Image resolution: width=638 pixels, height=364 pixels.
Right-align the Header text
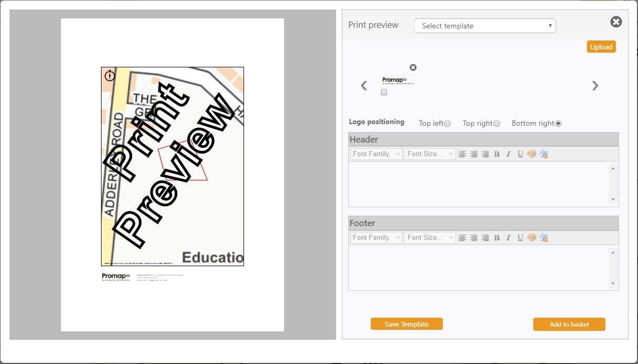[x=485, y=154]
